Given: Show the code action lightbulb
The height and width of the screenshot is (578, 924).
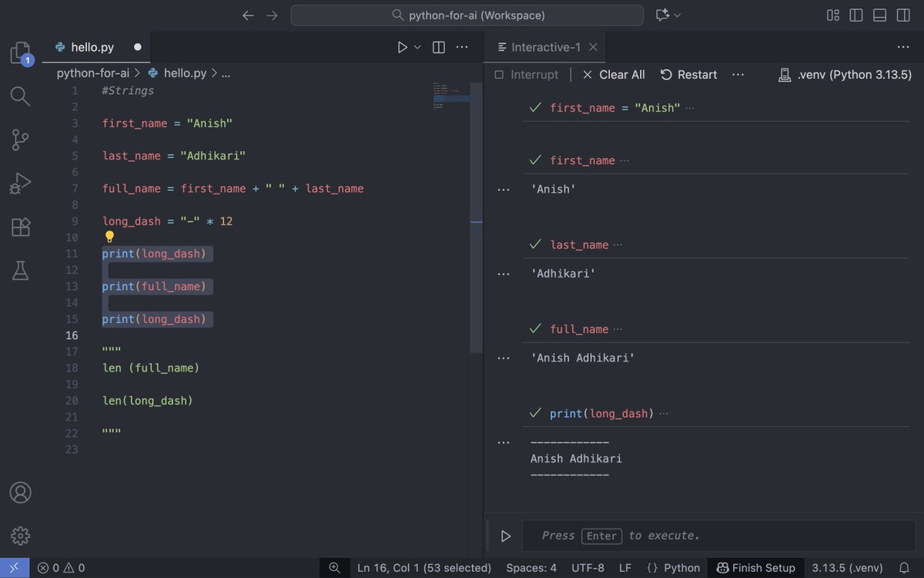Looking at the screenshot, I should click(x=109, y=237).
